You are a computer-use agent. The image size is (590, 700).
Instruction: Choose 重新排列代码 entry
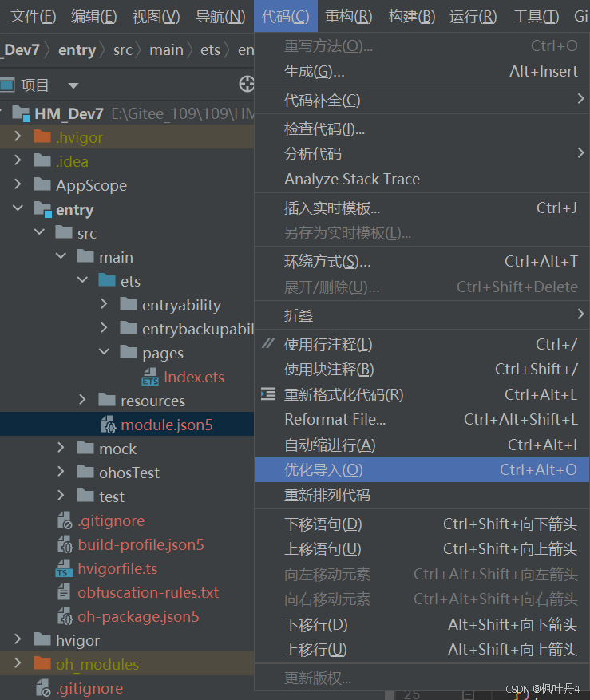tap(422, 495)
